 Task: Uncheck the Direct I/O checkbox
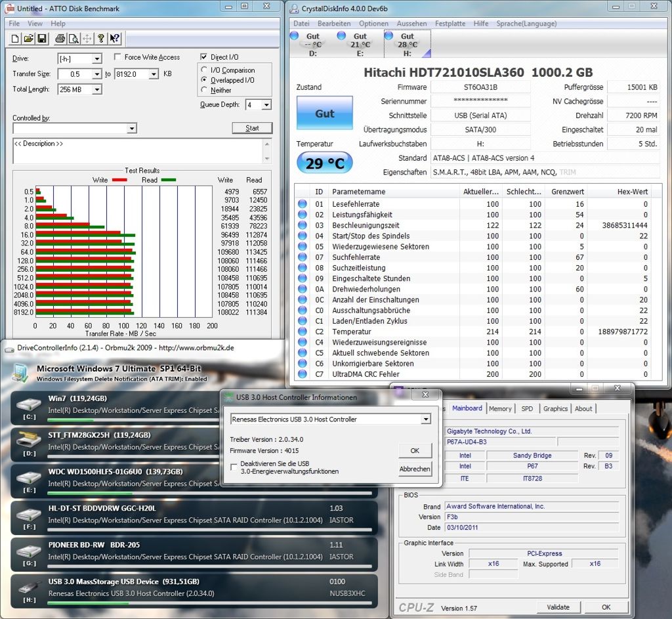coord(205,57)
